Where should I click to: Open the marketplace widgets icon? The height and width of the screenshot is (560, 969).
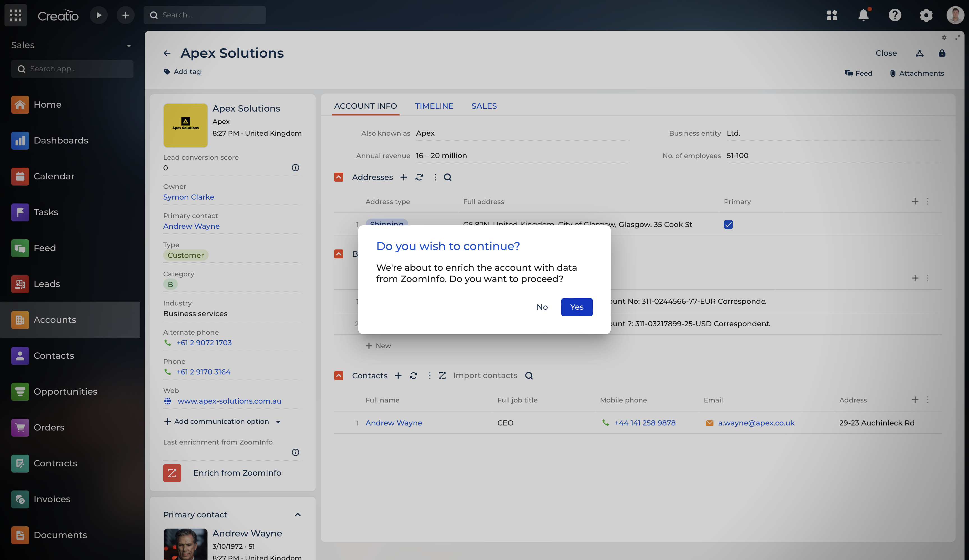point(832,15)
